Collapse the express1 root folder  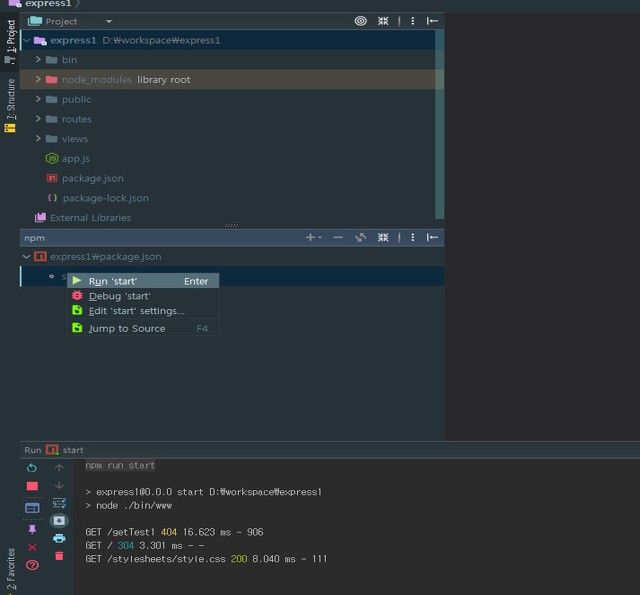click(x=27, y=40)
